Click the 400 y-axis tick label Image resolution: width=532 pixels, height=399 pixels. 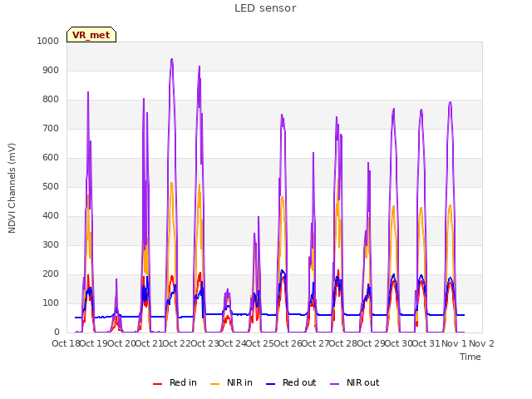pos(51,216)
